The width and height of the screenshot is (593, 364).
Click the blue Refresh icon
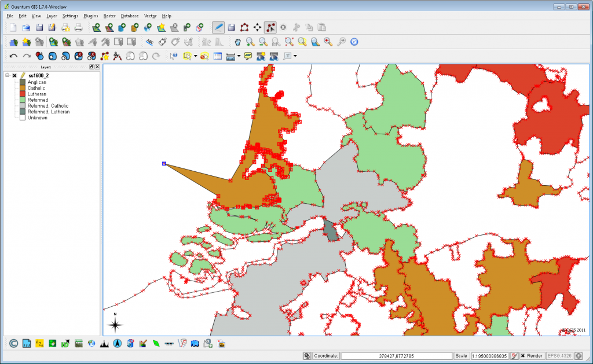point(354,42)
